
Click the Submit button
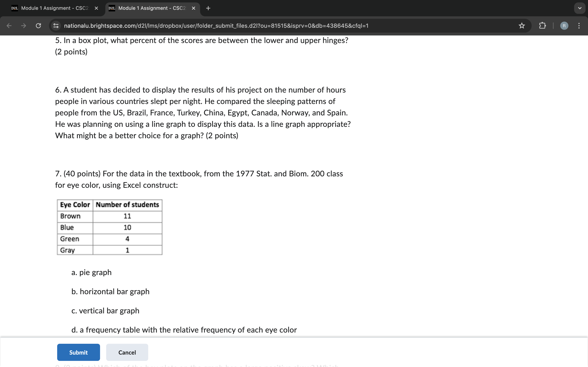pyautogui.click(x=78, y=352)
